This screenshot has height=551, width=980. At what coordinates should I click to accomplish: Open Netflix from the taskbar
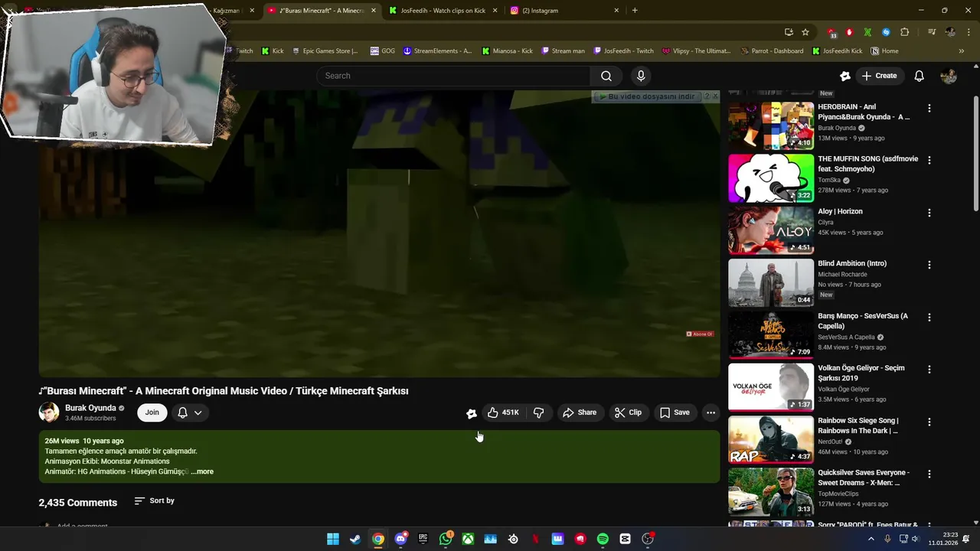(535, 539)
